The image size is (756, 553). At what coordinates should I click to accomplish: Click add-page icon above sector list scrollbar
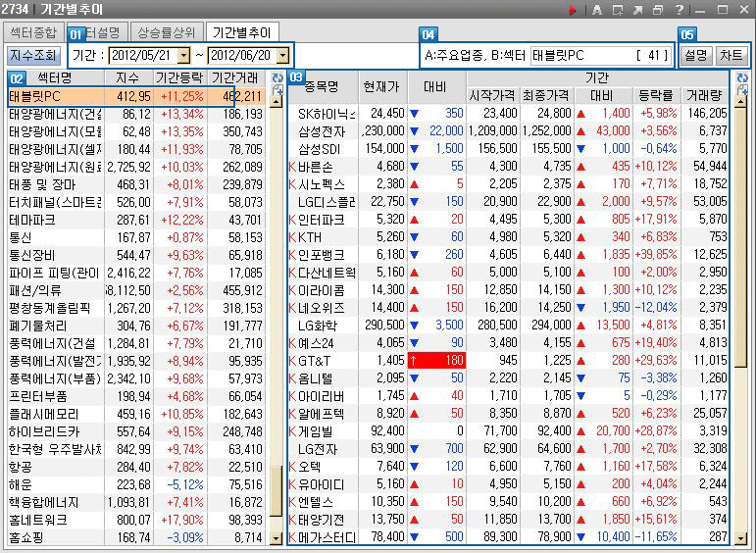[277, 90]
